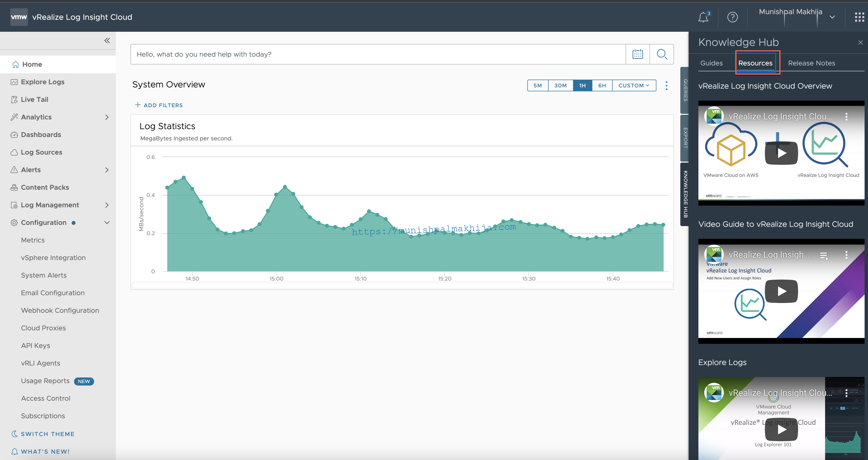Screen dimensions: 868x460
Task: Open Cloud Proxies page
Action: click(43, 328)
